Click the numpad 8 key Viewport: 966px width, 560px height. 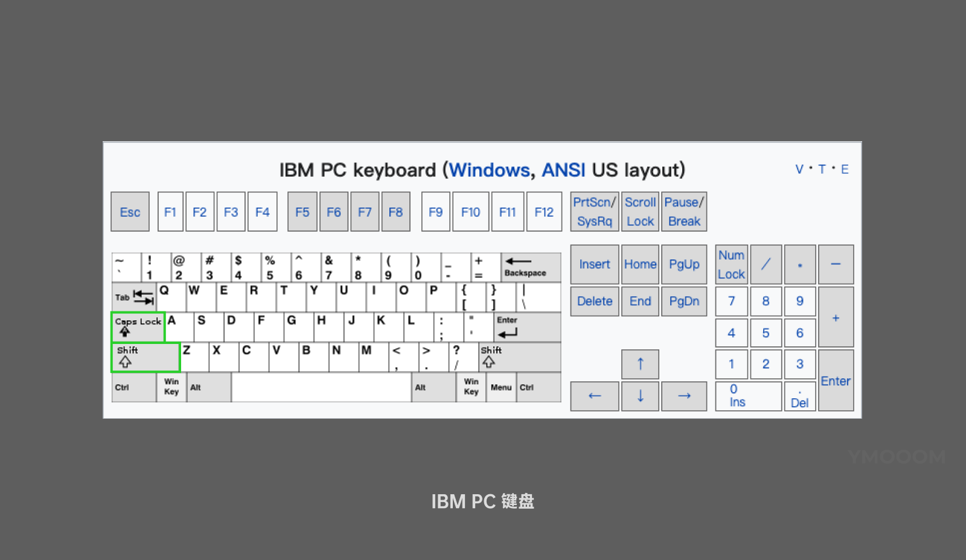(766, 301)
